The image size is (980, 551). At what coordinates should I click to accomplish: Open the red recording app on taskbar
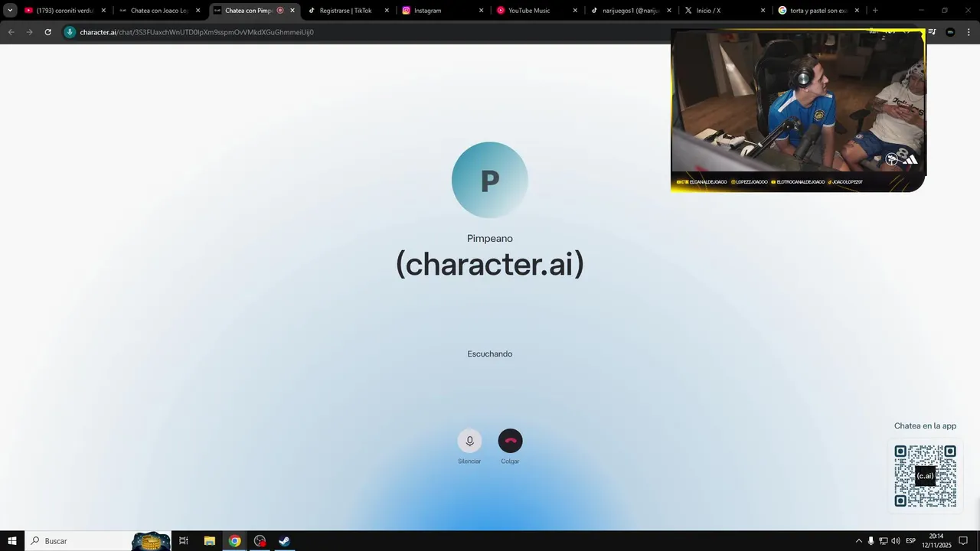pos(260,541)
